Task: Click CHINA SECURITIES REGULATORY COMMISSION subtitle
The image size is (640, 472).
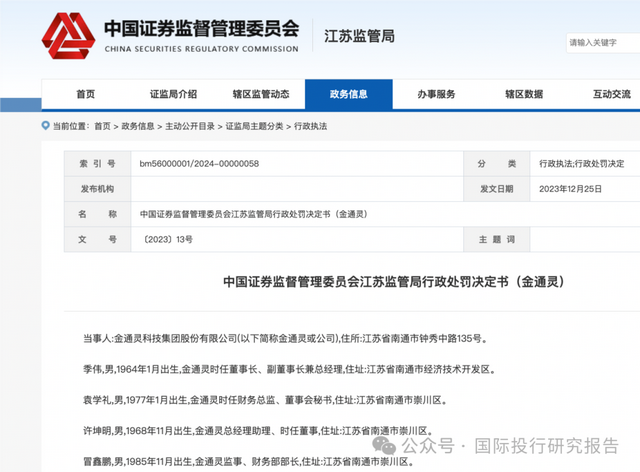Action: (x=202, y=49)
